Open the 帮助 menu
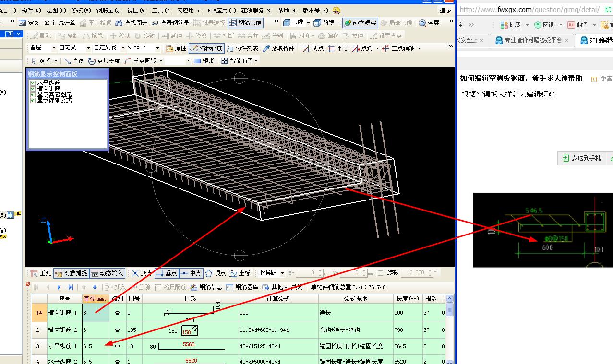This screenshot has width=613, height=364. tap(287, 10)
